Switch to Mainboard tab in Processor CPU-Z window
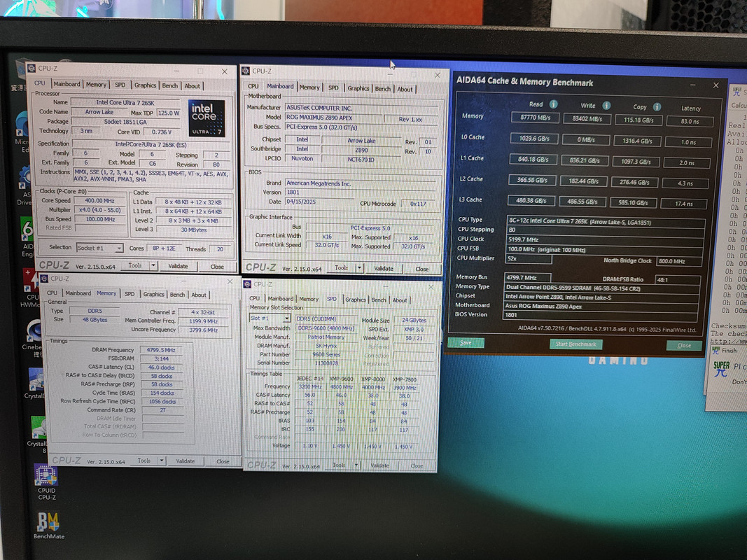This screenshot has width=747, height=560. [67, 84]
